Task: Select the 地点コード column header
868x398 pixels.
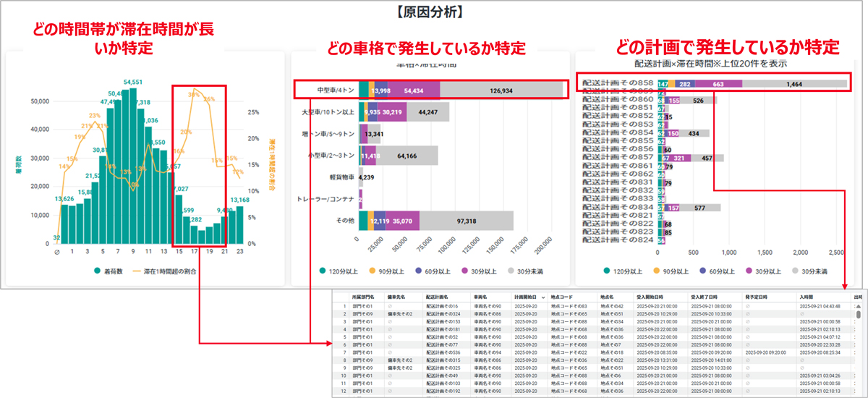Action: pyautogui.click(x=564, y=297)
